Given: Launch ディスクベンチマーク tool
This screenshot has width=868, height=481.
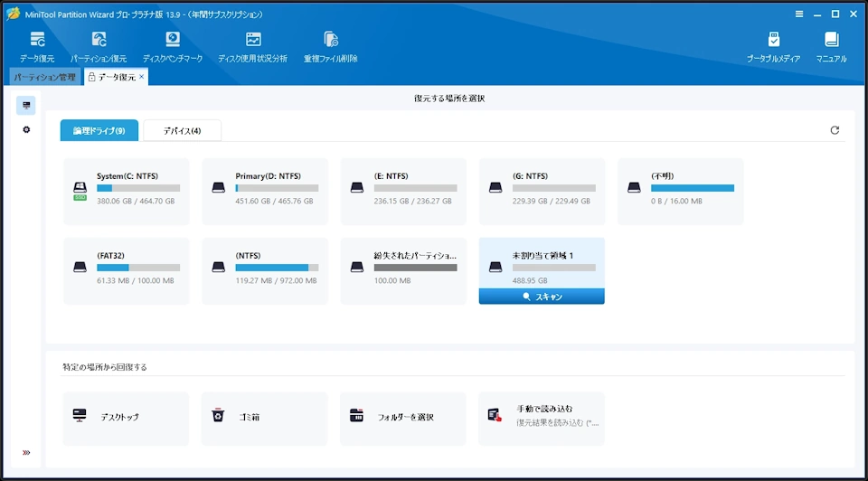Looking at the screenshot, I should point(173,46).
